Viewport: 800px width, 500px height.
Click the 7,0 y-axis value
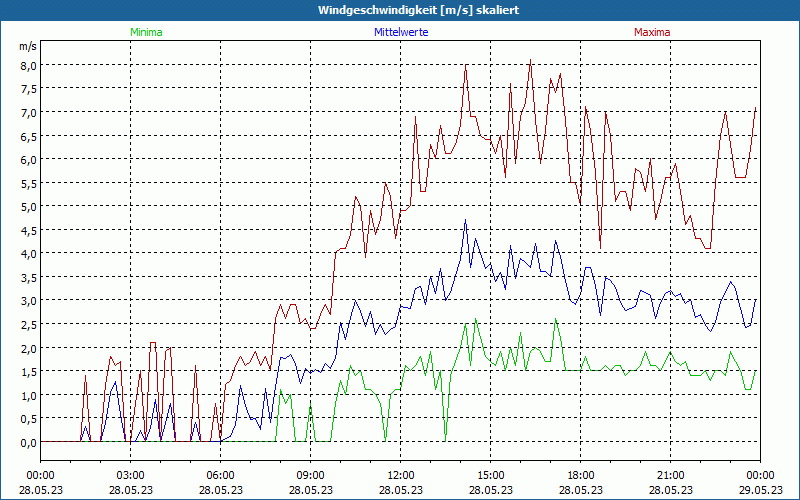coord(28,112)
